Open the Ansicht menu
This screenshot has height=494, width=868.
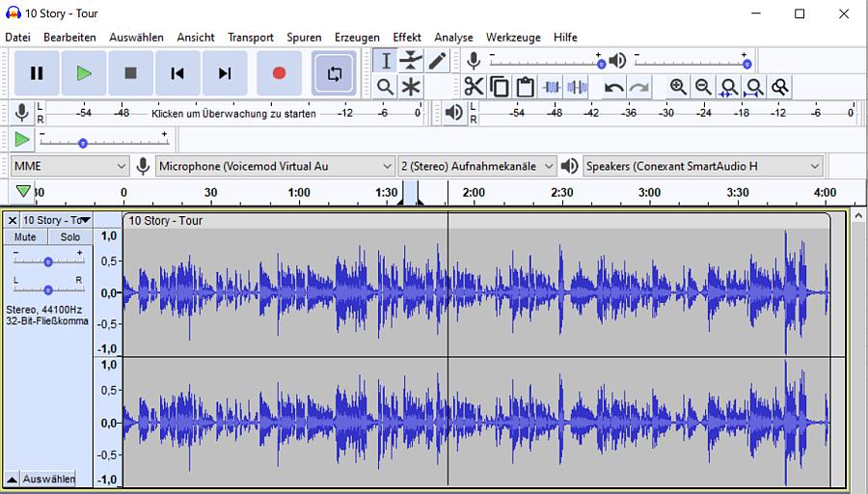tap(196, 37)
